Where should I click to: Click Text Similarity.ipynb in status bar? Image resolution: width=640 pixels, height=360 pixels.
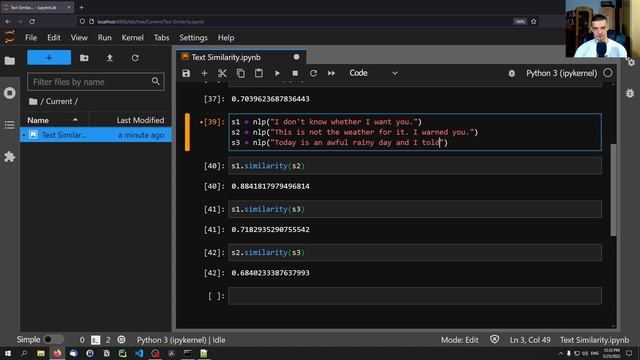tap(594, 340)
